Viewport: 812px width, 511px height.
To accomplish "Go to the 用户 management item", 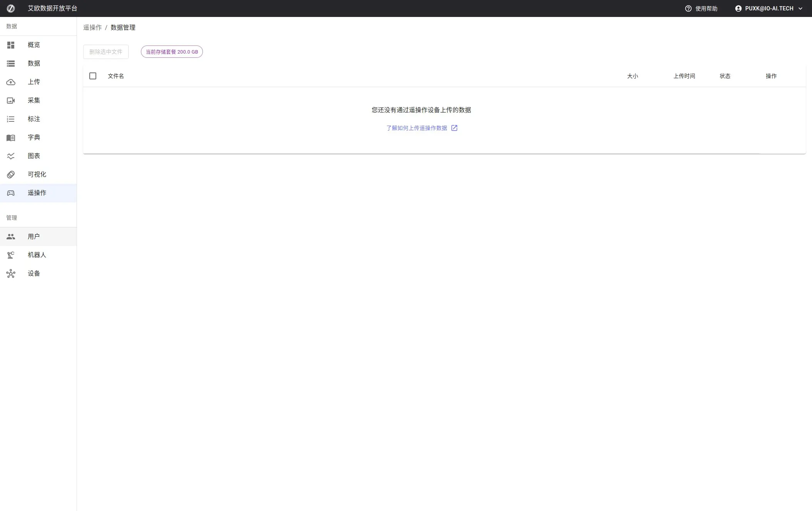I will click(x=34, y=237).
